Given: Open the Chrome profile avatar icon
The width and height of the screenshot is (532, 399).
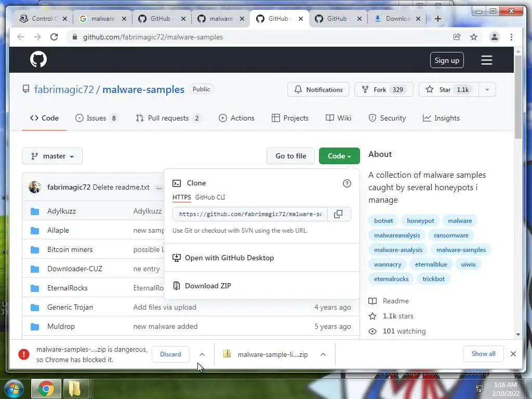Looking at the screenshot, I should click(x=495, y=37).
